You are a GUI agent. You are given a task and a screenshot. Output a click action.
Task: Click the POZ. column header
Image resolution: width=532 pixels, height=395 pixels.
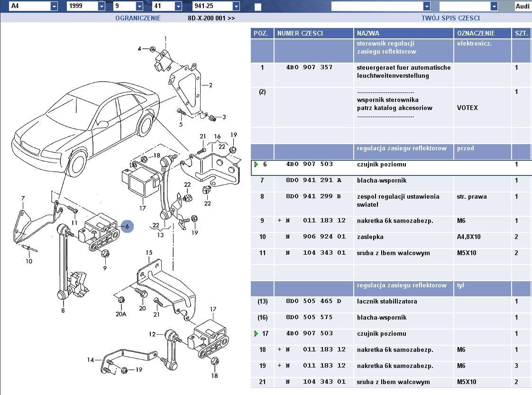[262, 33]
